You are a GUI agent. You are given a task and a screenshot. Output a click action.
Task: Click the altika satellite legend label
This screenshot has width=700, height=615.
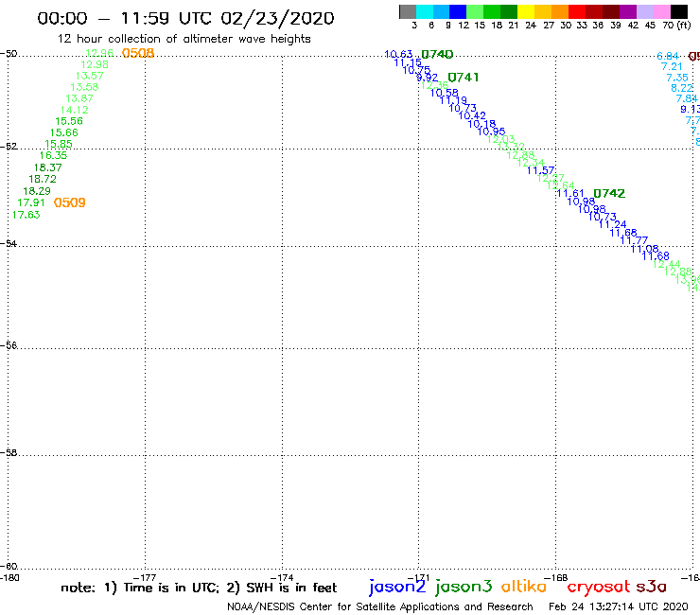point(524,587)
